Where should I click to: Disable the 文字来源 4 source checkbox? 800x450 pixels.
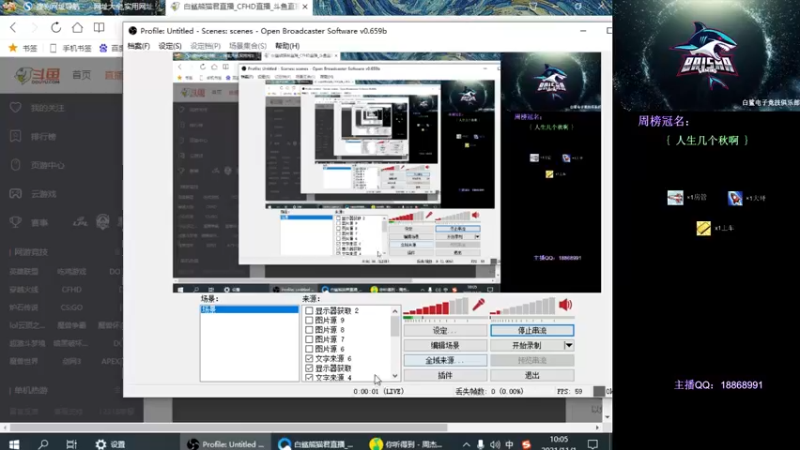coord(309,378)
